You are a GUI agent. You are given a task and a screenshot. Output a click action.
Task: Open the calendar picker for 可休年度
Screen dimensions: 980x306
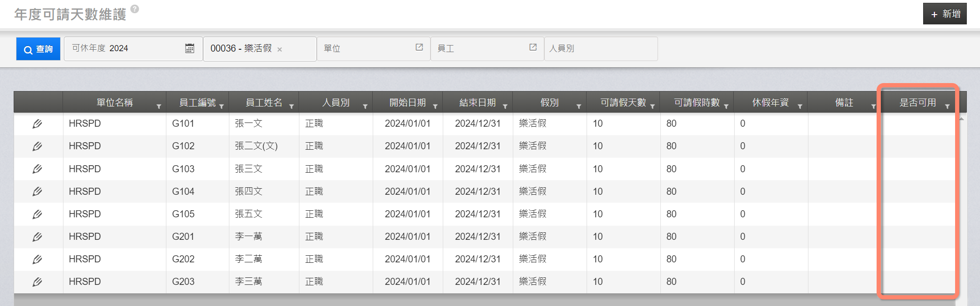tap(189, 48)
